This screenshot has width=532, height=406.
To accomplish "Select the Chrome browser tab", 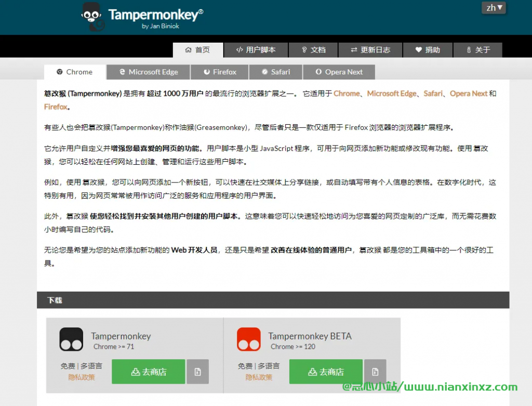I will (75, 72).
